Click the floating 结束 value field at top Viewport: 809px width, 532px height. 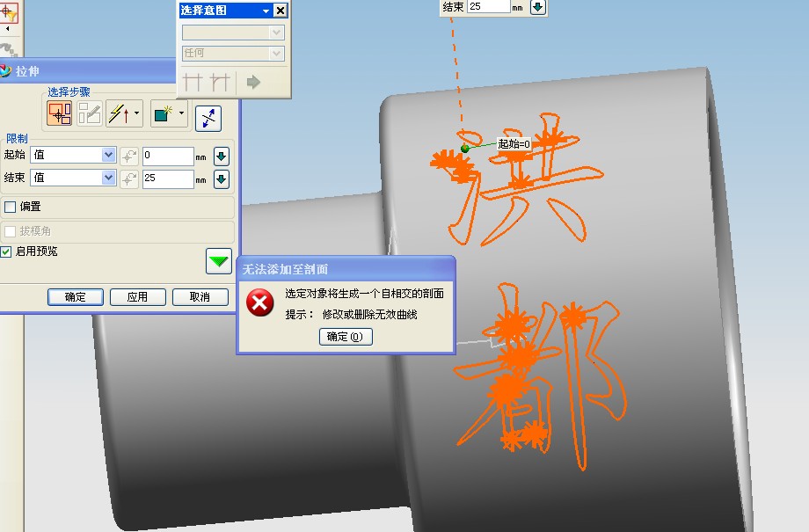click(489, 6)
